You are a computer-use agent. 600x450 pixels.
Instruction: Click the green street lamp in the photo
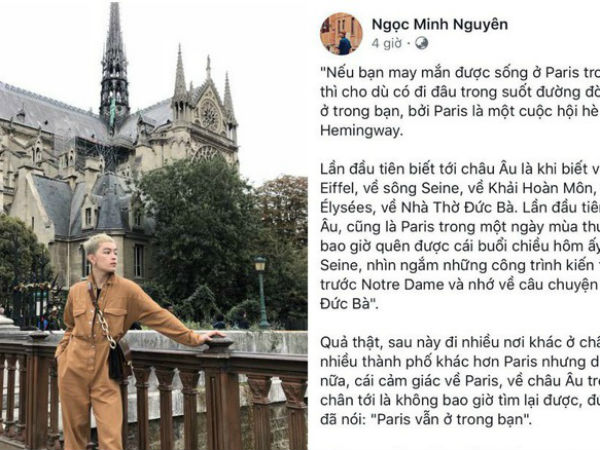point(262,293)
